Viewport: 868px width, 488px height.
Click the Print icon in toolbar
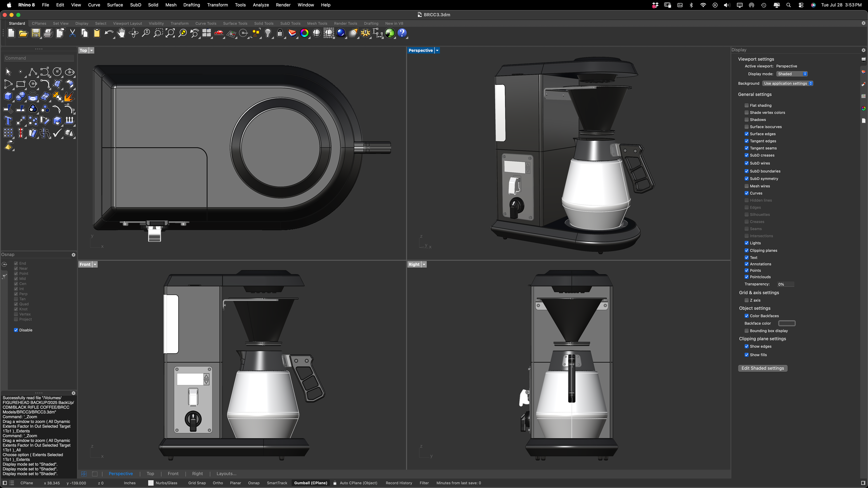48,33
